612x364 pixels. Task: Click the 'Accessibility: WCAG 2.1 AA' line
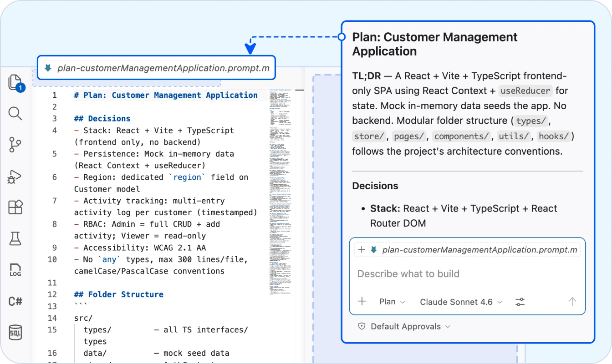140,248
